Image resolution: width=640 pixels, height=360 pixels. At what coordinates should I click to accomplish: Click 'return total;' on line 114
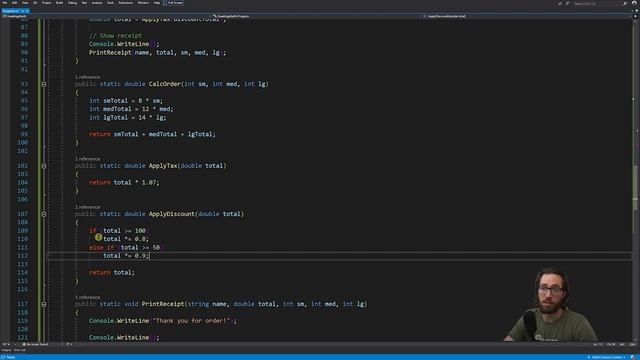click(112, 273)
